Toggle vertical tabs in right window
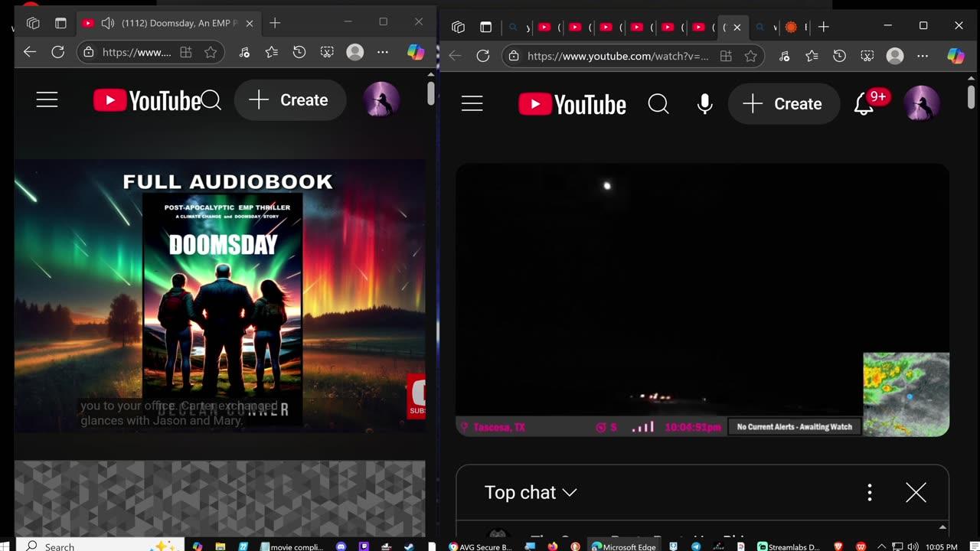Image resolution: width=980 pixels, height=551 pixels. 485,27
